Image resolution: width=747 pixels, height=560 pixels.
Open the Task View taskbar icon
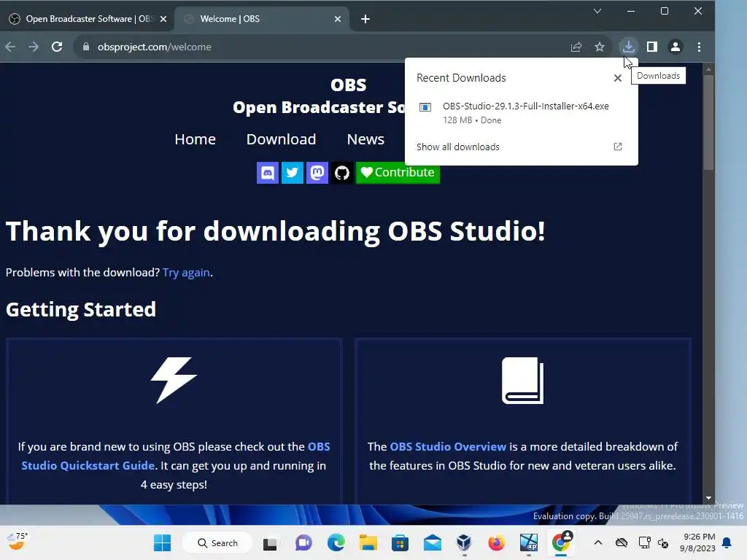[270, 542]
